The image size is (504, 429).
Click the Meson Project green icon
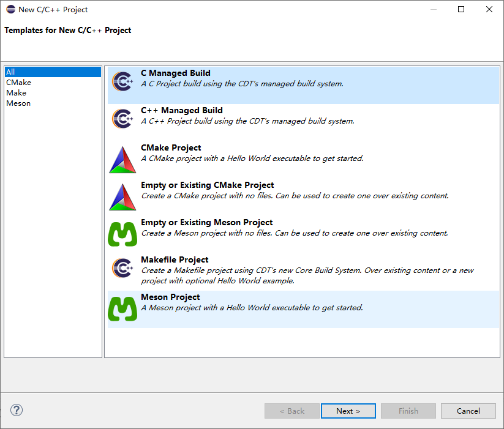pyautogui.click(x=122, y=308)
